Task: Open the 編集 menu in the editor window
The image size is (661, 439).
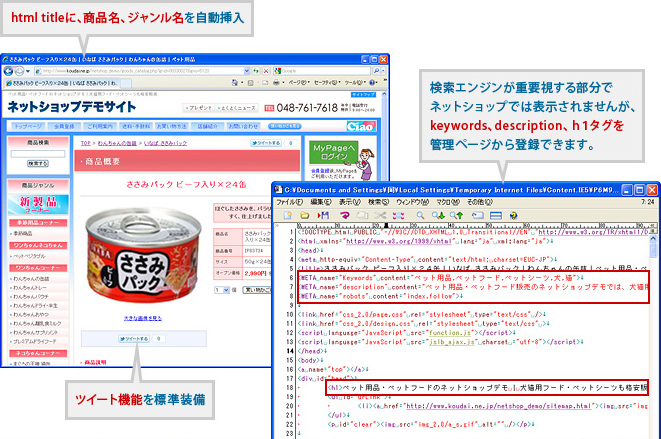Action: tap(321, 202)
